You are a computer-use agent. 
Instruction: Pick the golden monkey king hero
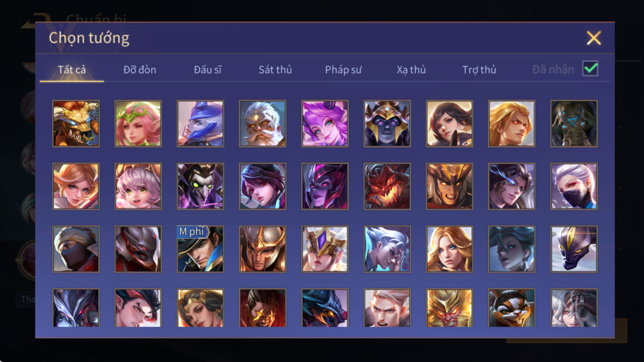449,308
